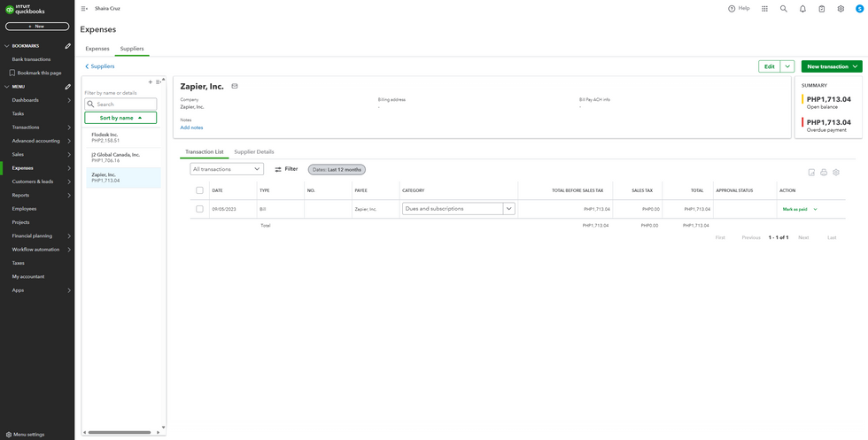
Task: Open the Transaction List tab
Action: pos(205,151)
